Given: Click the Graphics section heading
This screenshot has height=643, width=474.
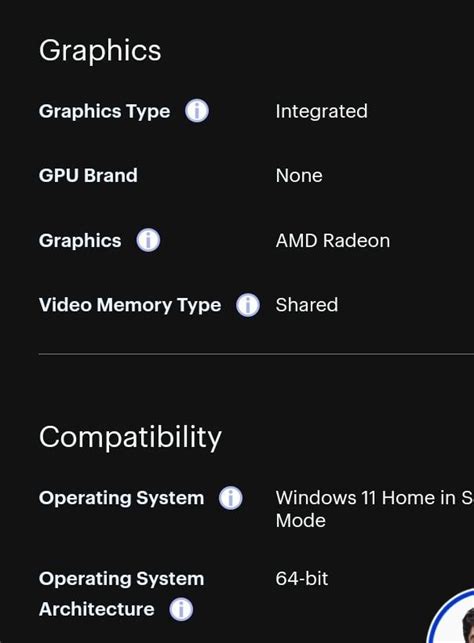Looking at the screenshot, I should click(100, 50).
